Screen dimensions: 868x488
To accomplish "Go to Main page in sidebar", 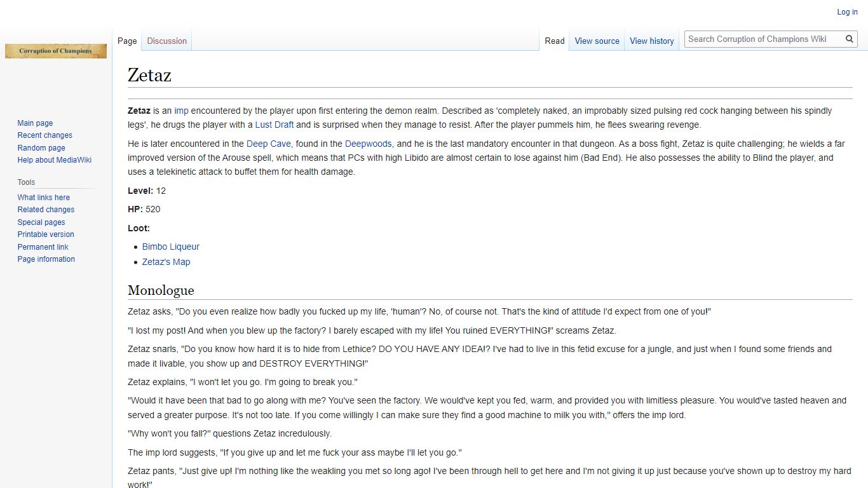I will click(x=35, y=123).
